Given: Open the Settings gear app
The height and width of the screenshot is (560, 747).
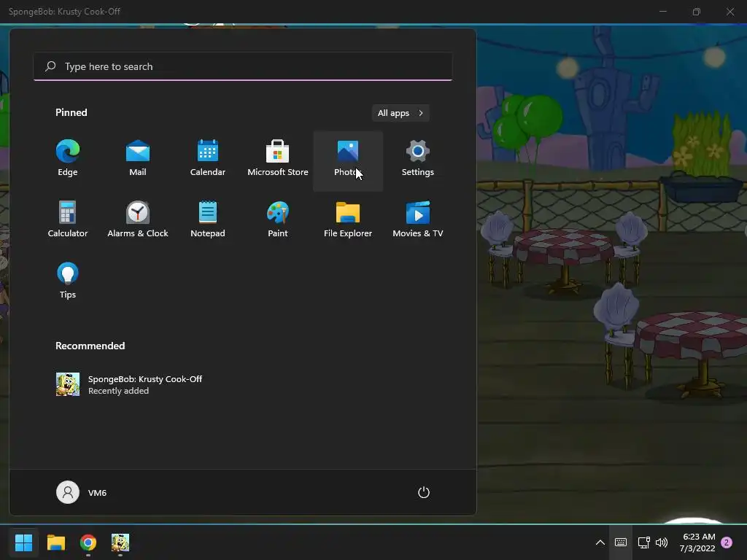Looking at the screenshot, I should click(418, 159).
